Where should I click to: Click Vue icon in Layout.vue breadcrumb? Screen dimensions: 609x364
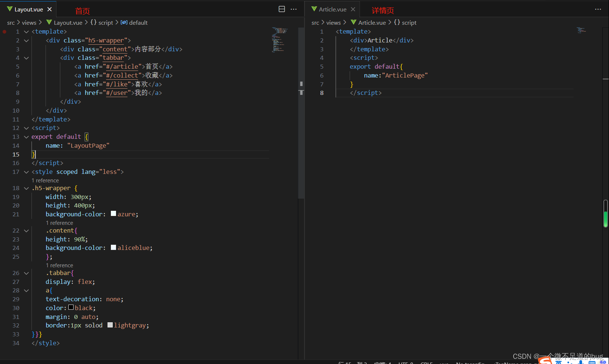[49, 22]
